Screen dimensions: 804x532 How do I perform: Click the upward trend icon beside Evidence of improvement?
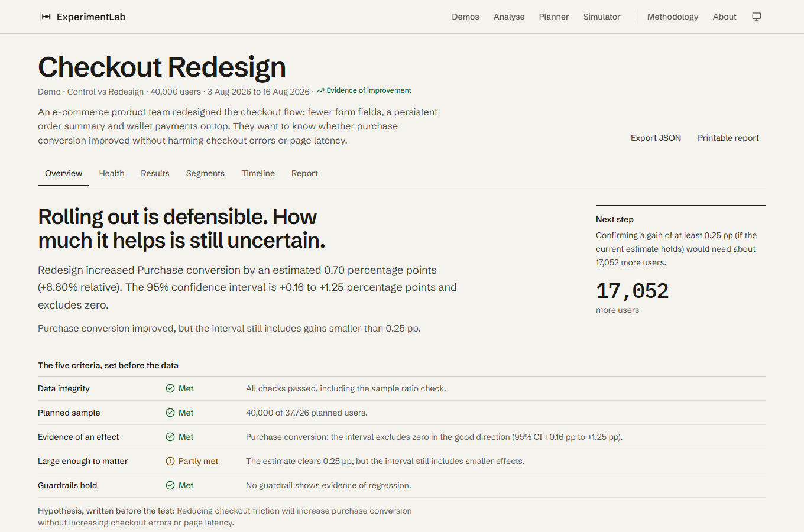tap(320, 90)
